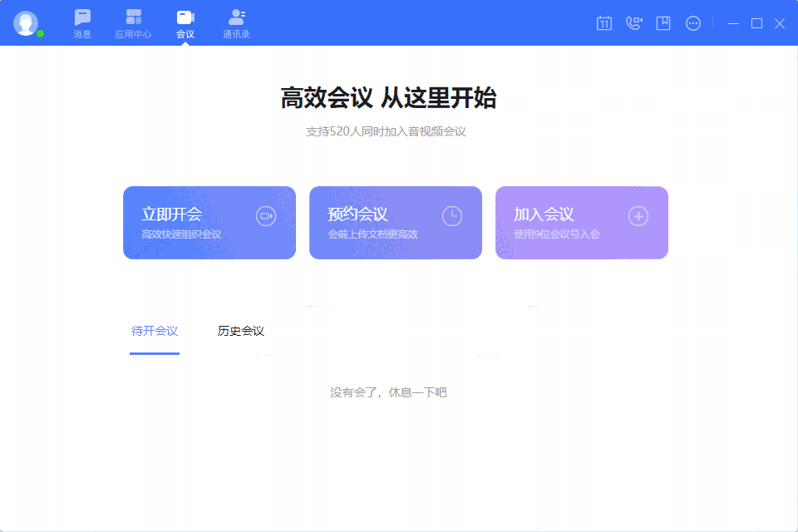Click the clock icon on the 预约会议 card
The image size is (798, 532).
451,214
